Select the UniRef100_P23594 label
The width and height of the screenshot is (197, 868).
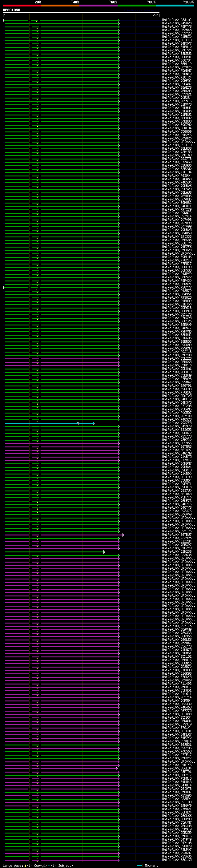pyautogui.click(x=177, y=799)
